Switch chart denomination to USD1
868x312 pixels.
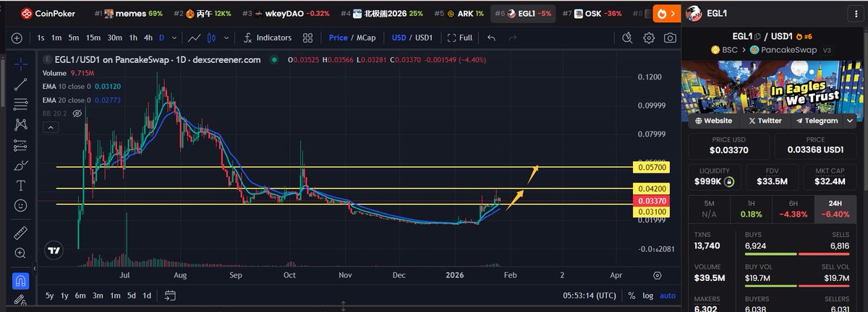pos(424,38)
